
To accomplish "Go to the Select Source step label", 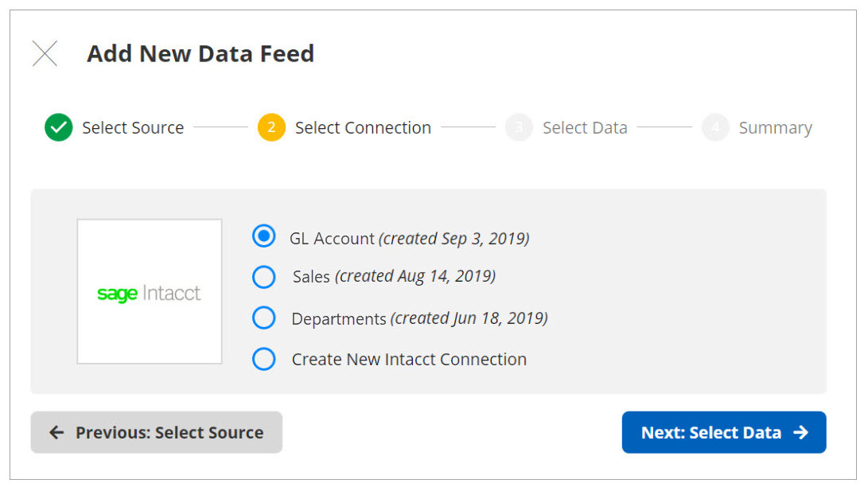I will (133, 128).
